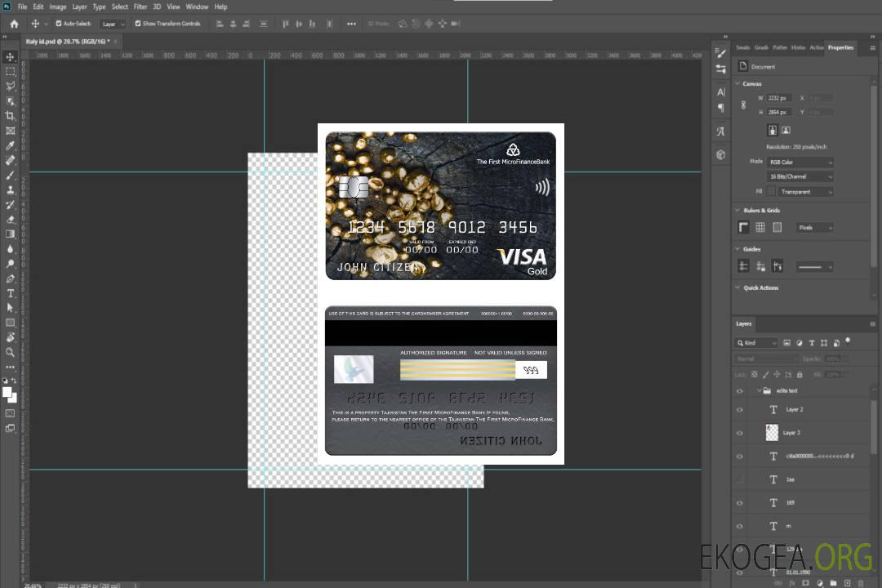This screenshot has height=588, width=882.
Task: Select the Eyedropper tool
Action: click(x=10, y=145)
